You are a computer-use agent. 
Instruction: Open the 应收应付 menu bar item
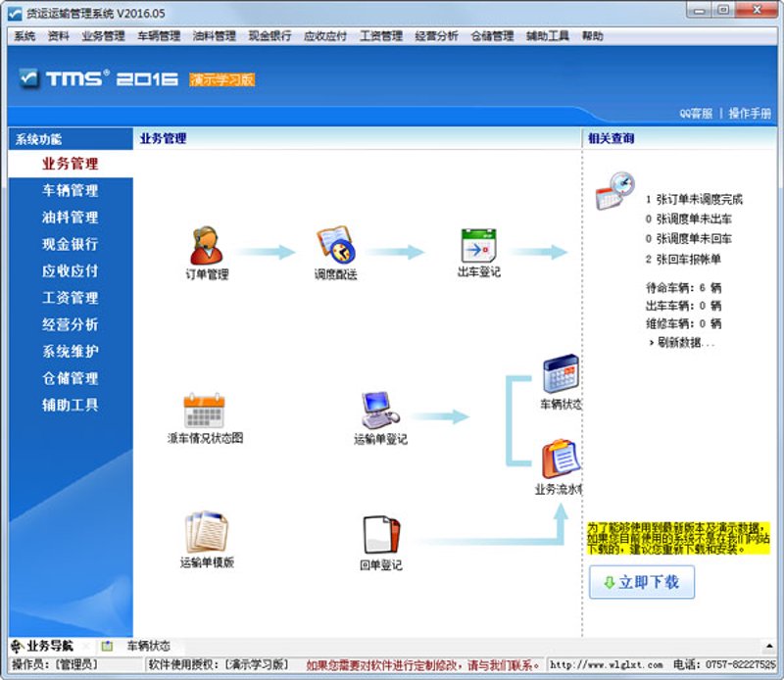coord(325,36)
